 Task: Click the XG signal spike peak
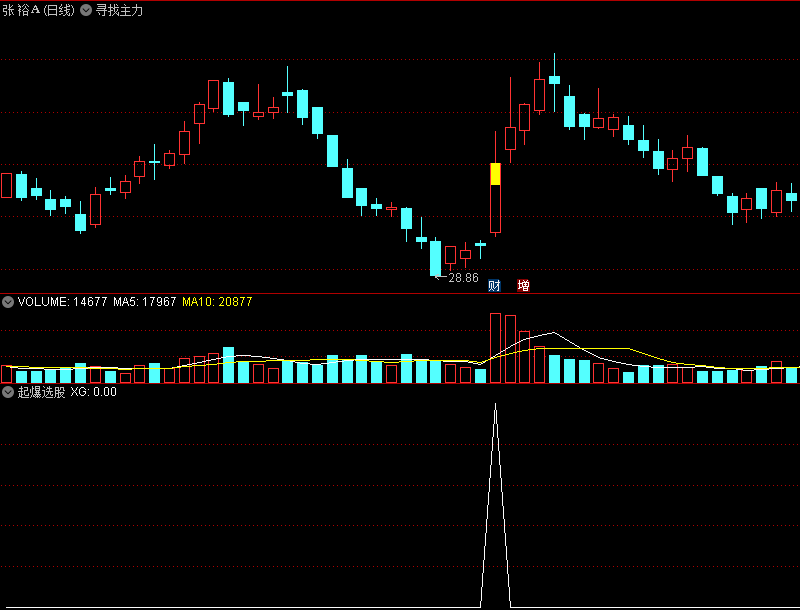[x=495, y=405]
